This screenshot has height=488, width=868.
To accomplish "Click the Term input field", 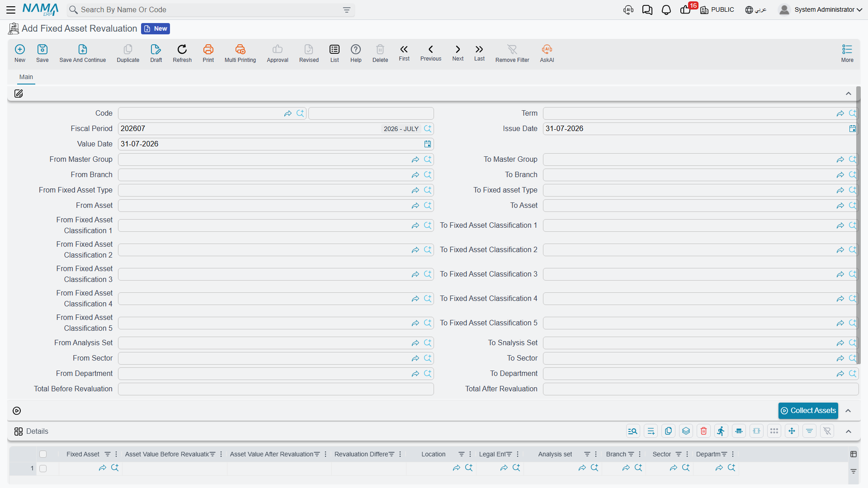I will (701, 113).
